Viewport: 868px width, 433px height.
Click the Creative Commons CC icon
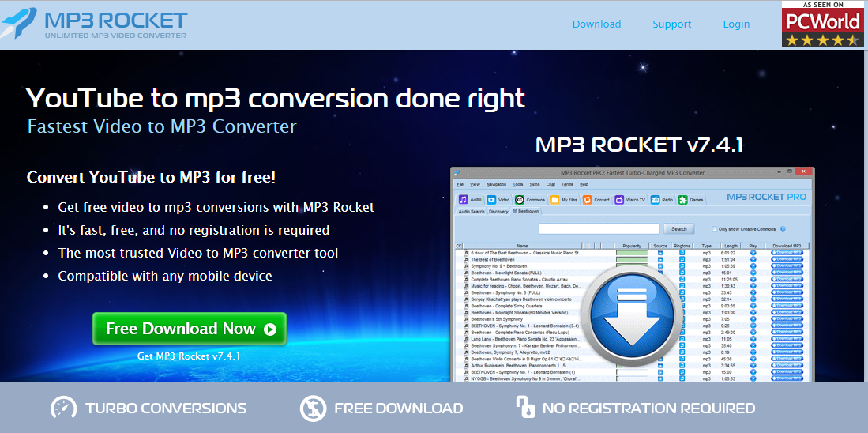tap(519, 200)
